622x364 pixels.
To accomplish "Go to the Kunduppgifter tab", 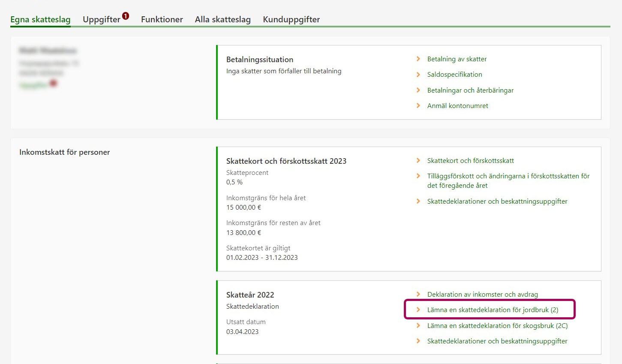I will click(291, 19).
